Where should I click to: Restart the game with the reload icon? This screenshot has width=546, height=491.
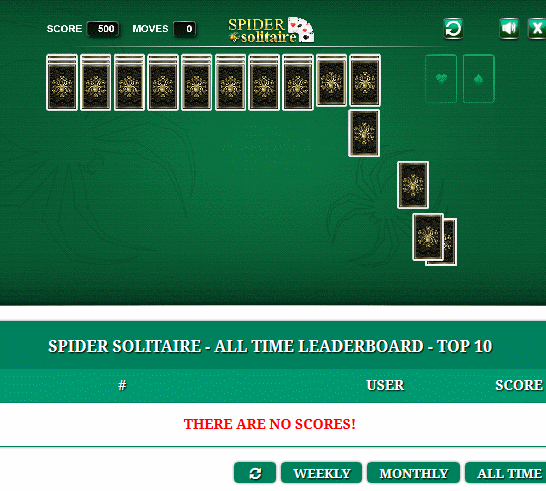[x=453, y=29]
